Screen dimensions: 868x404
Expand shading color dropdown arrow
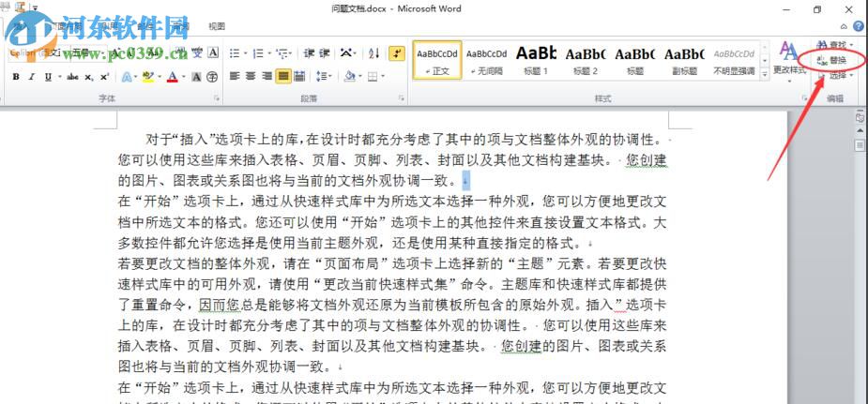click(x=359, y=76)
